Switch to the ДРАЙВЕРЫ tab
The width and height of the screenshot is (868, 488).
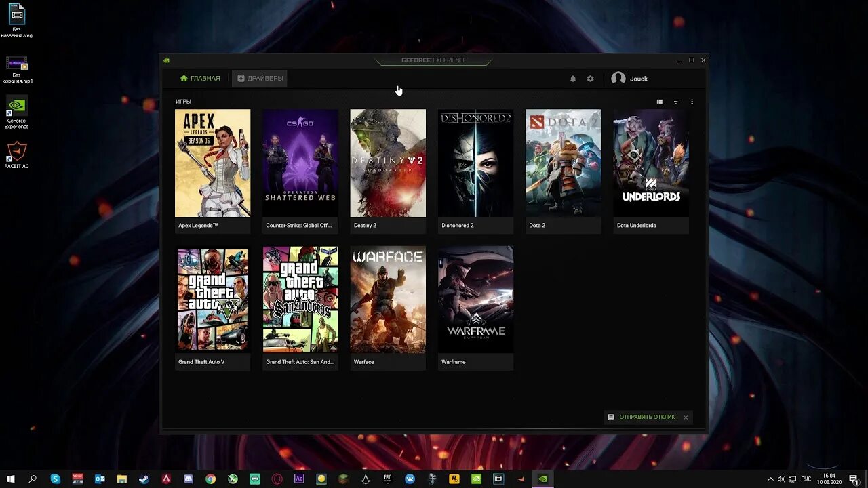click(x=260, y=79)
